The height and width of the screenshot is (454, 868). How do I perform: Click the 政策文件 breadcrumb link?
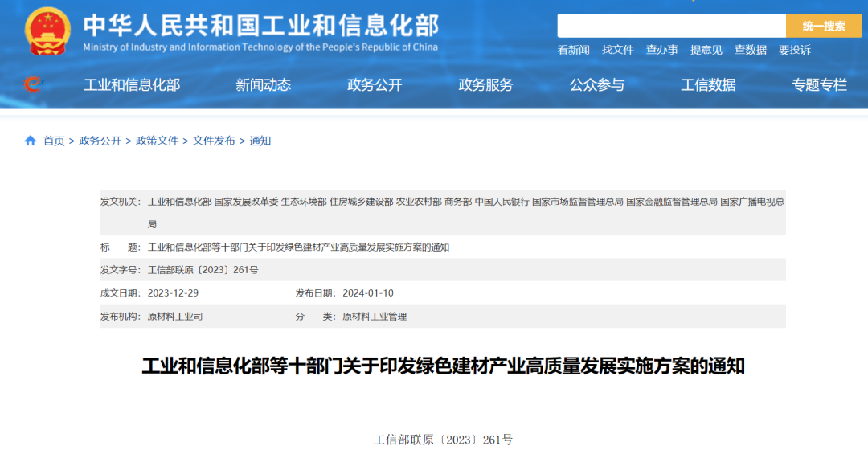pyautogui.click(x=157, y=141)
